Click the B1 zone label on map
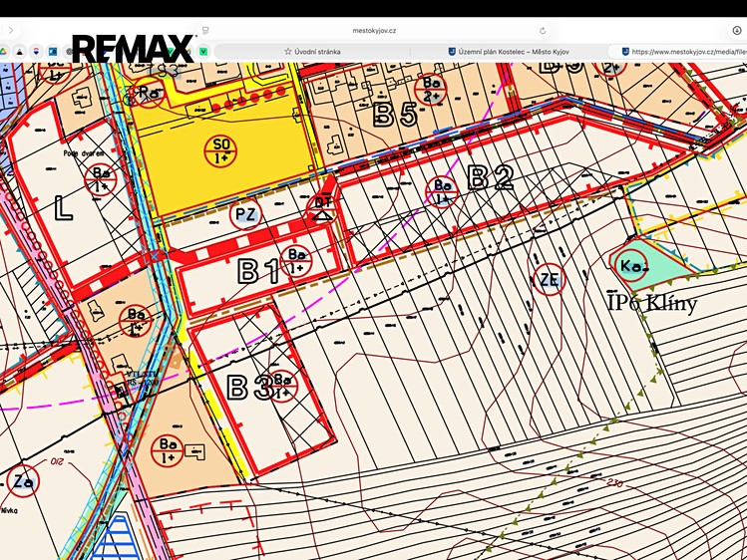 (257, 271)
